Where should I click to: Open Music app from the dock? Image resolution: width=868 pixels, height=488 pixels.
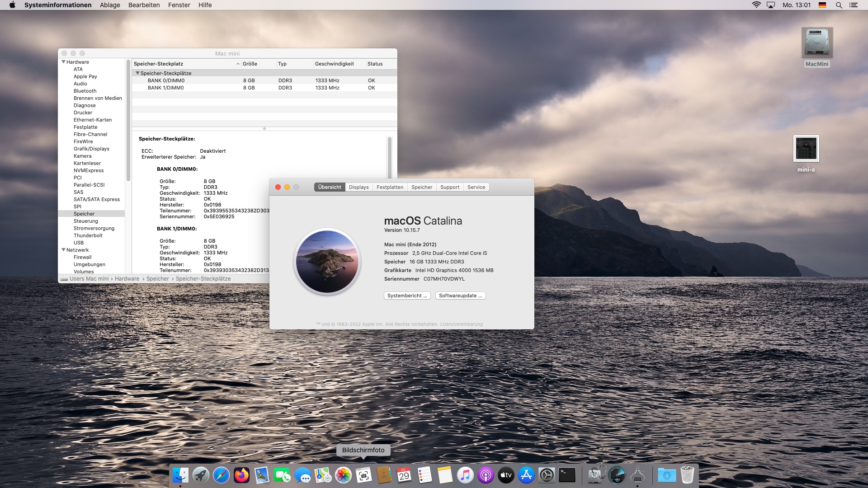(x=465, y=475)
